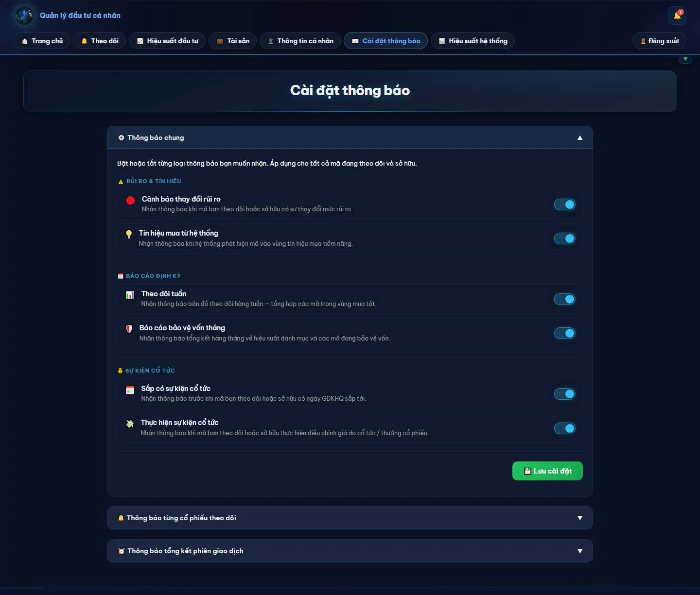
Task: Click the app logo icon
Action: pos(24,16)
